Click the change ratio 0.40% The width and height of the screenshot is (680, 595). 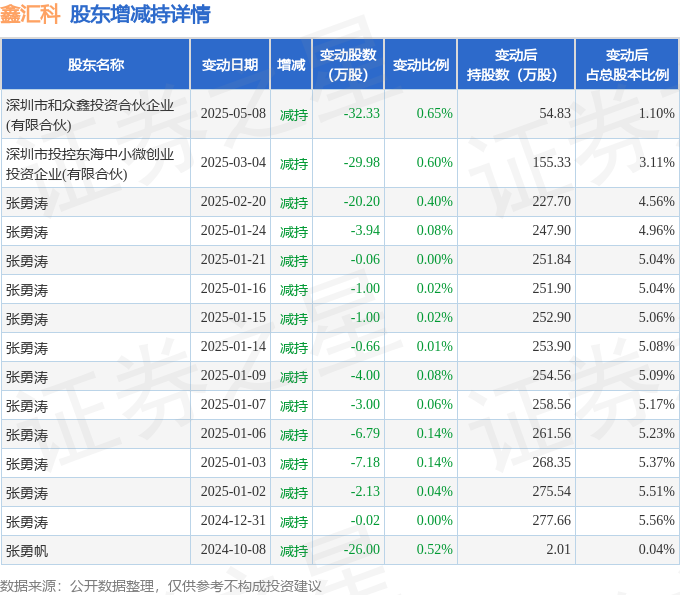(435, 201)
